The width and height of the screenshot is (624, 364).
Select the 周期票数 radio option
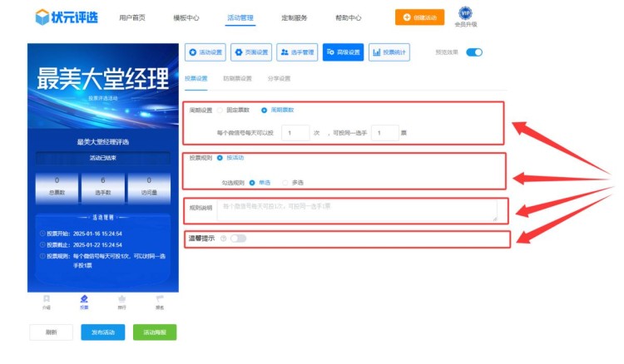point(265,110)
